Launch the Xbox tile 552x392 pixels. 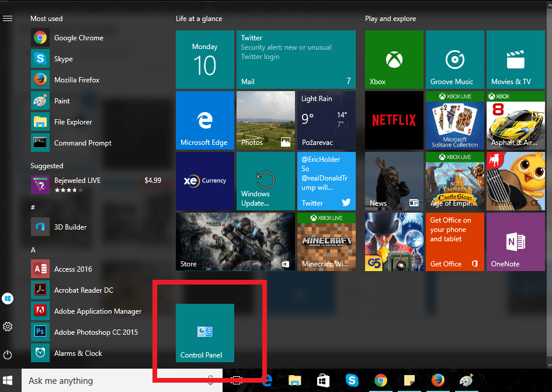coord(394,59)
